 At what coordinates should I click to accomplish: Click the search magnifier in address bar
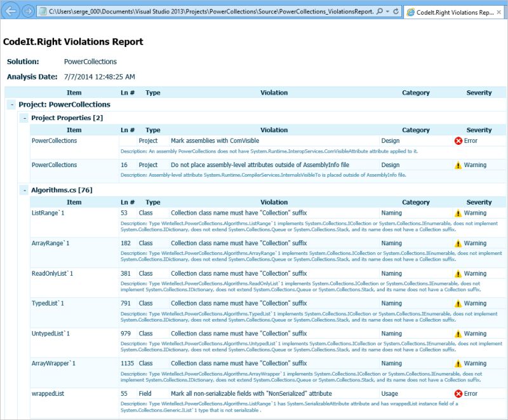pyautogui.click(x=380, y=11)
